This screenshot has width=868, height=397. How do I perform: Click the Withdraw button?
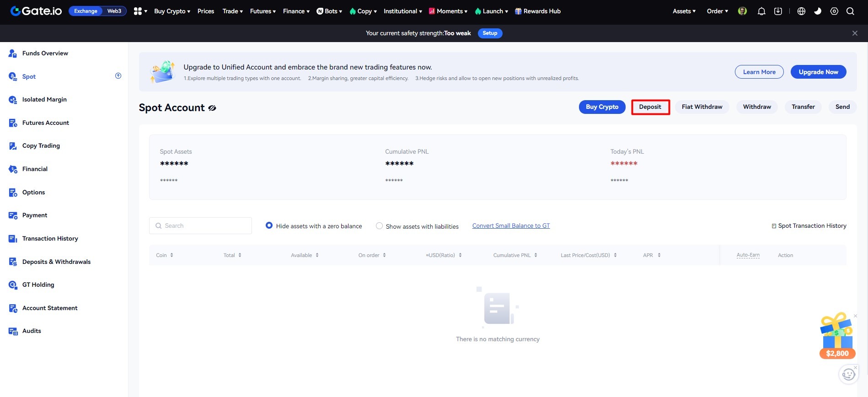click(x=757, y=107)
